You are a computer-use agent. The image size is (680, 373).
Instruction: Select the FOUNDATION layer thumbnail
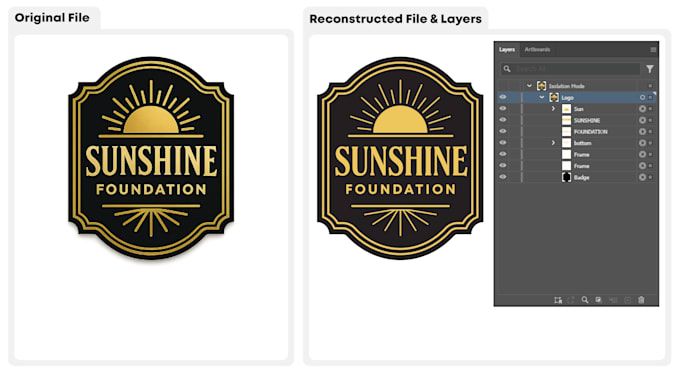566,131
